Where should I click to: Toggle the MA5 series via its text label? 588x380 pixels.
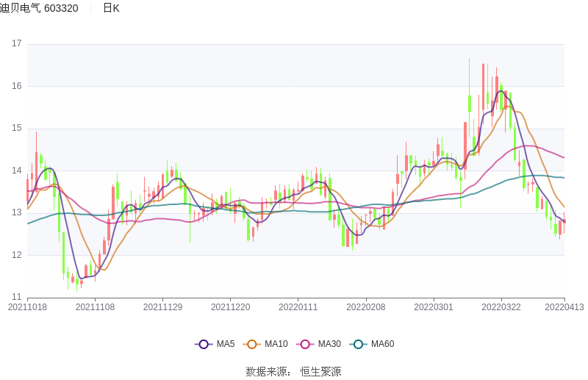(x=226, y=344)
